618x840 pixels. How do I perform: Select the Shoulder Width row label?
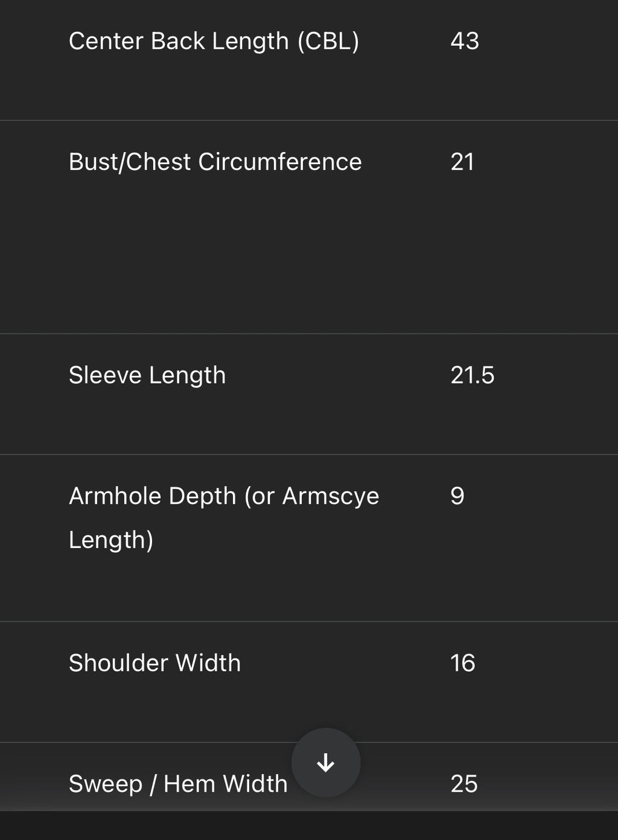[x=154, y=663]
